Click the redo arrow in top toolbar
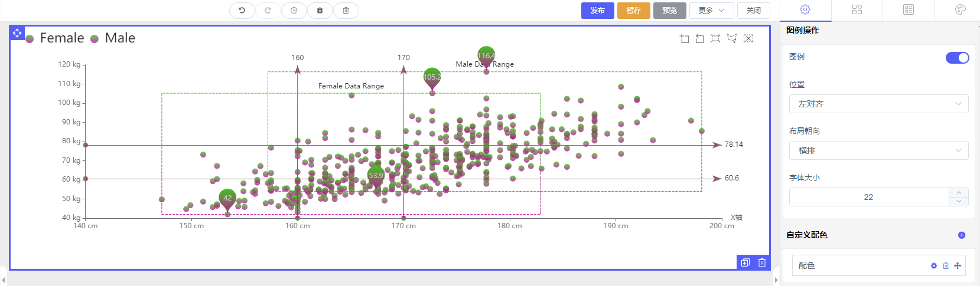 click(268, 11)
